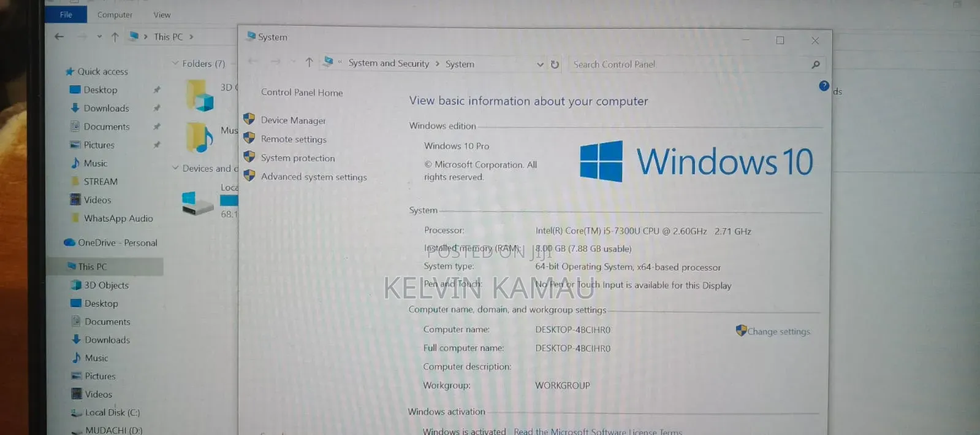
Task: Collapse the Folders (7) group
Action: click(176, 63)
